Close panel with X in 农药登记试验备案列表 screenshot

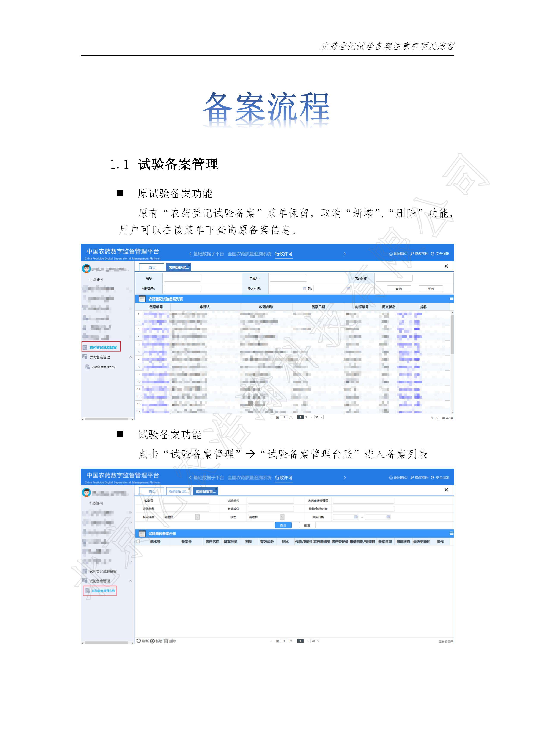click(446, 266)
